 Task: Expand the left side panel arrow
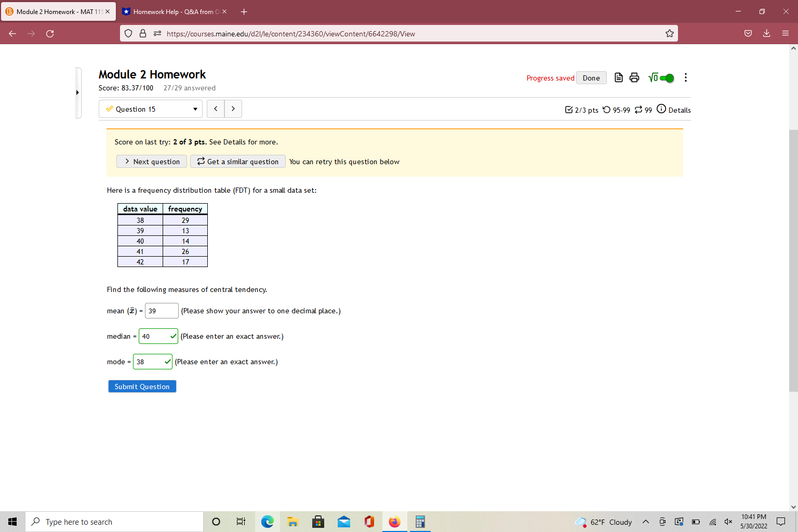[x=77, y=92]
